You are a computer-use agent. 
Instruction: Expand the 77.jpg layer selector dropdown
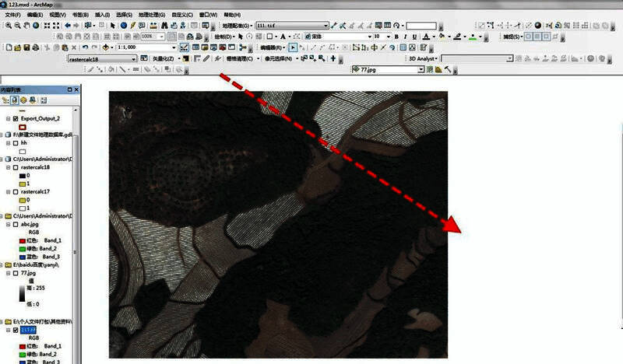tap(421, 69)
